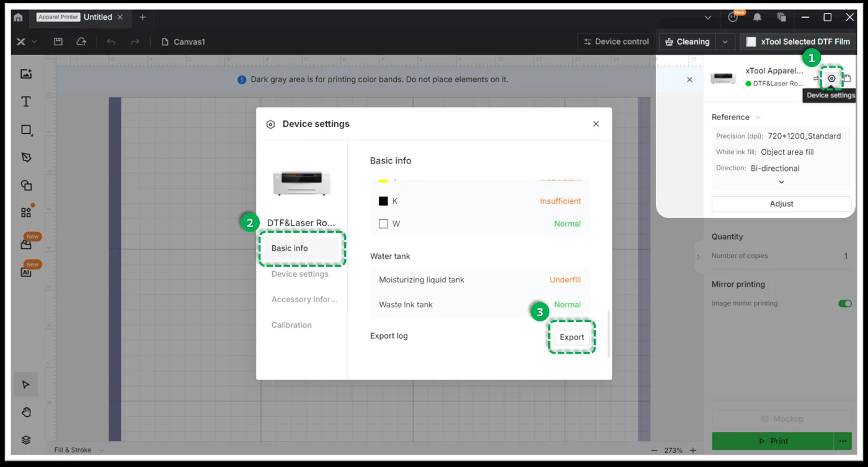868x467 pixels.
Task: Expand the Reference dropdown
Action: (x=758, y=117)
